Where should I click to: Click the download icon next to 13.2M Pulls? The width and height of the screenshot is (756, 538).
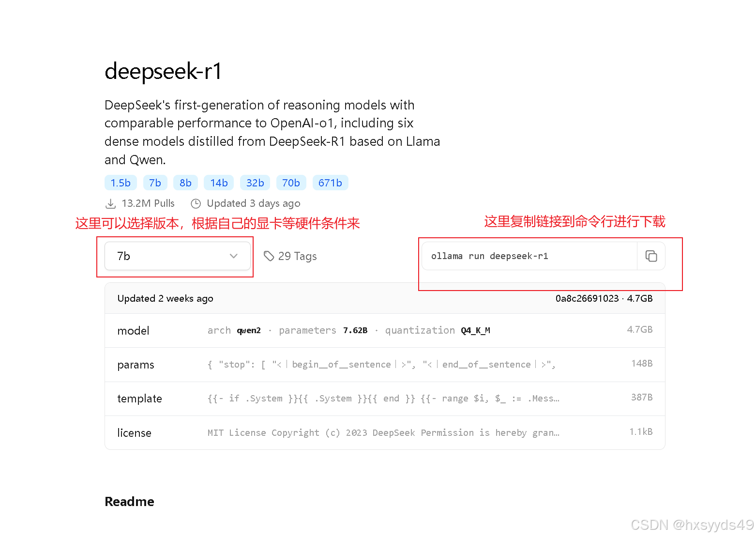111,203
